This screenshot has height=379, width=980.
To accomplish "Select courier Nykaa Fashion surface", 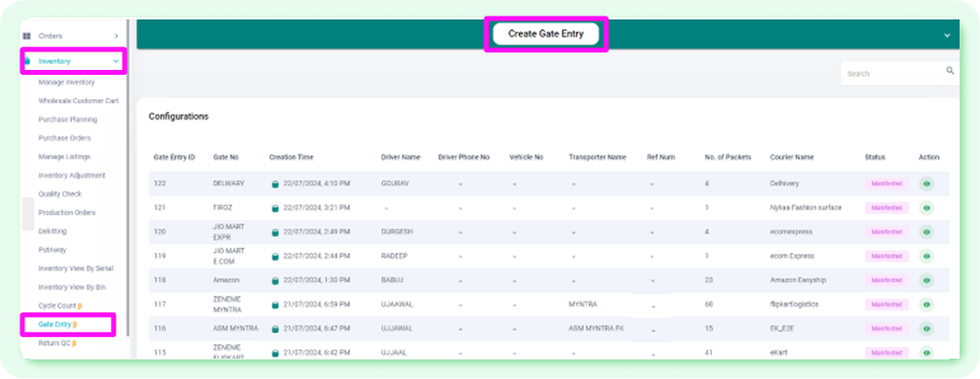I will (x=806, y=208).
